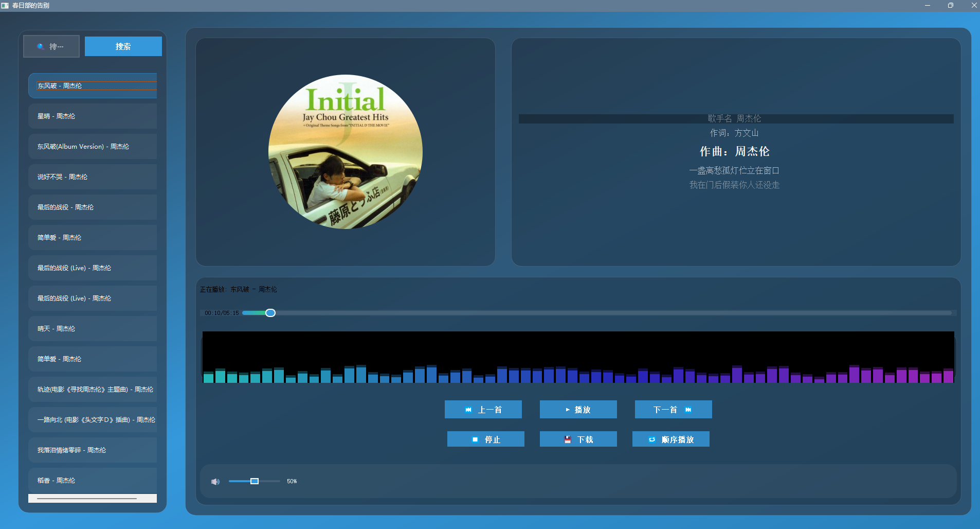Select the 轨迹 movie theme song entry

tap(93, 390)
